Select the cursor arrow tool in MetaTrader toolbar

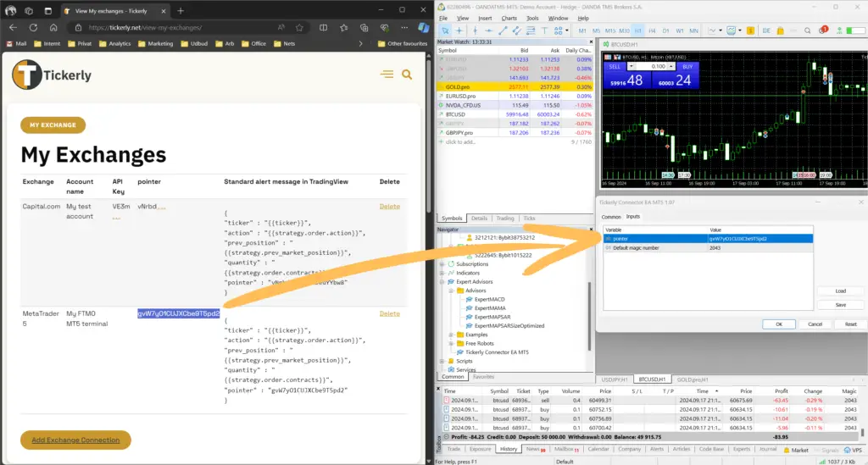(445, 30)
